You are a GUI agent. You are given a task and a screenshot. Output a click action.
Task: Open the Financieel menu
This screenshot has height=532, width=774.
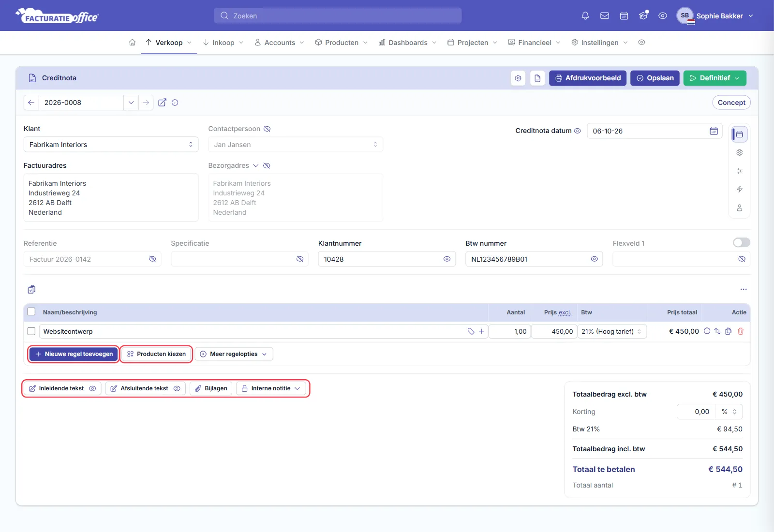535,43
